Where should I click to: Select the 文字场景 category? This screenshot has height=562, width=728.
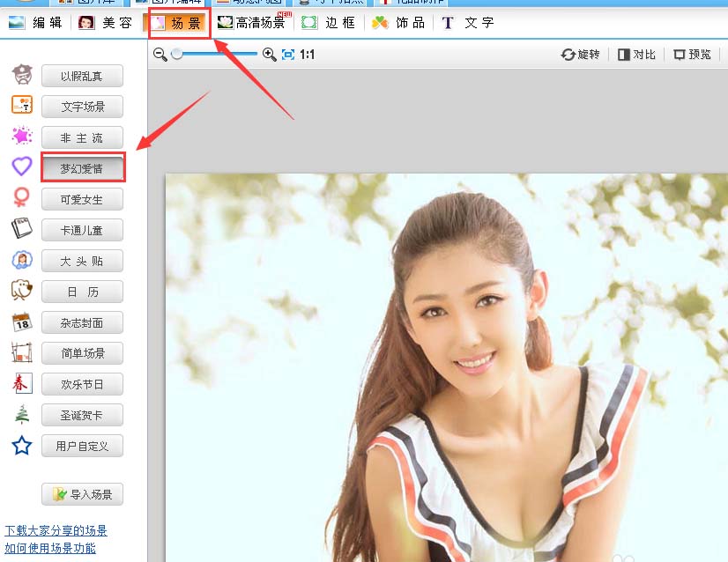(x=82, y=107)
